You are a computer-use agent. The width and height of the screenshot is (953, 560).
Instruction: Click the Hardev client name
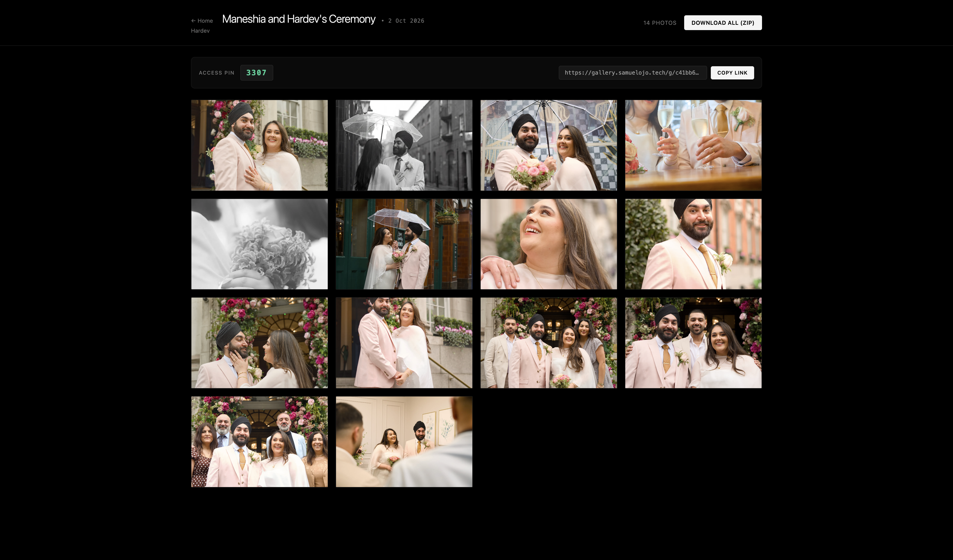pyautogui.click(x=200, y=31)
